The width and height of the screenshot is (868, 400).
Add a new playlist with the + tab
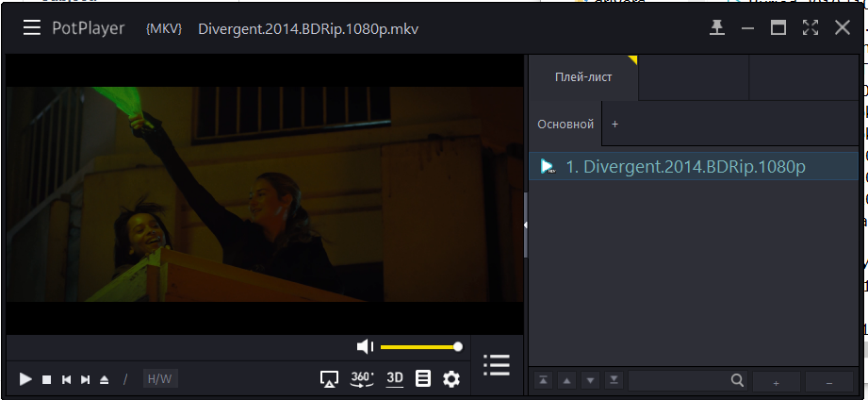614,125
